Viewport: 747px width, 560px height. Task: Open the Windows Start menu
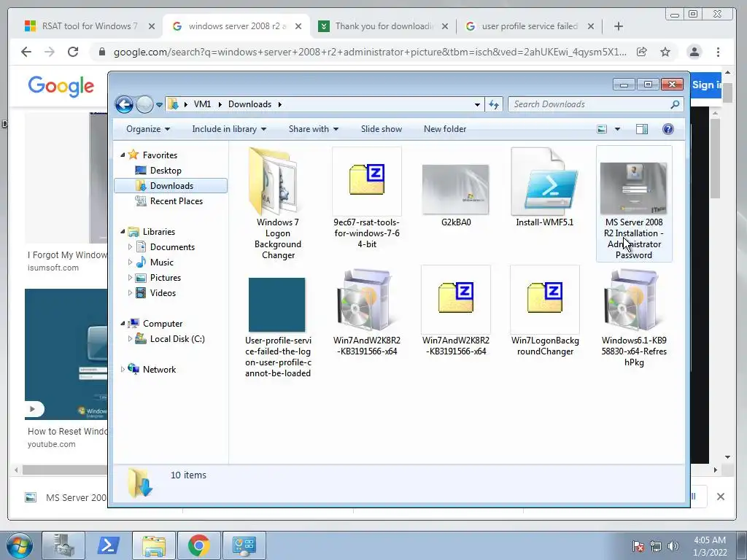[20, 545]
